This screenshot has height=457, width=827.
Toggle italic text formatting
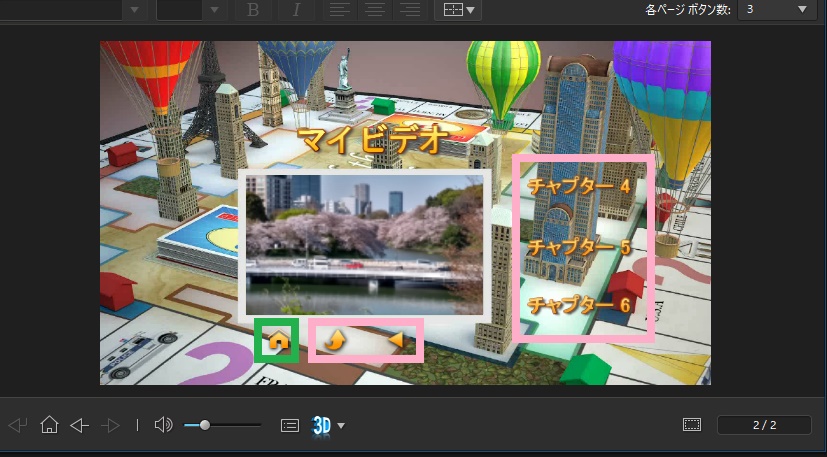coord(296,10)
